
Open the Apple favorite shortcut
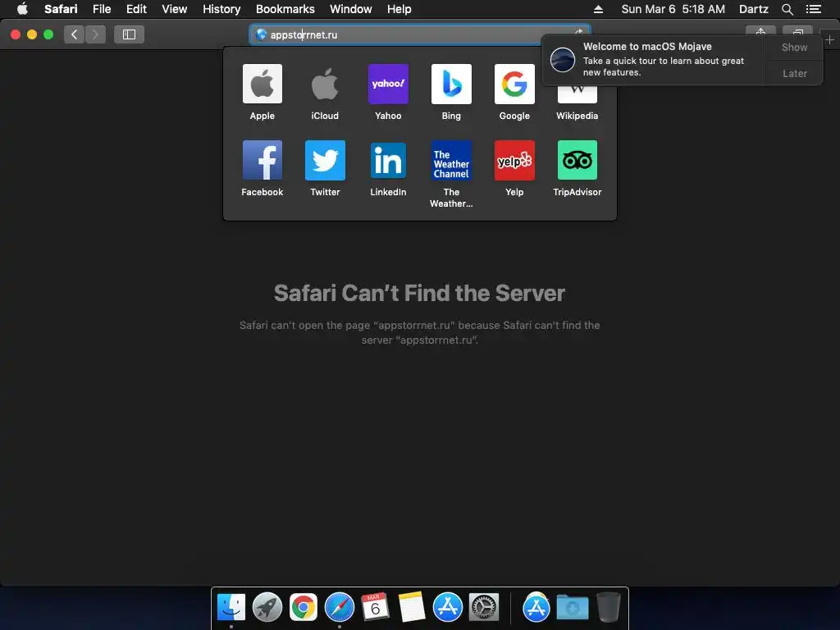262,84
